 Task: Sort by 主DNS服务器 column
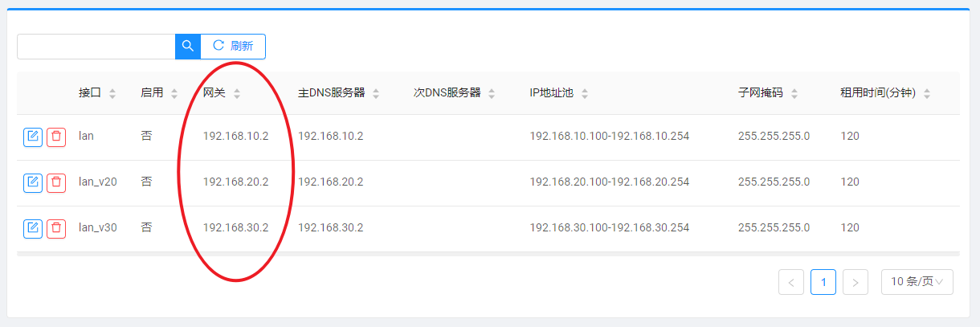(376, 94)
